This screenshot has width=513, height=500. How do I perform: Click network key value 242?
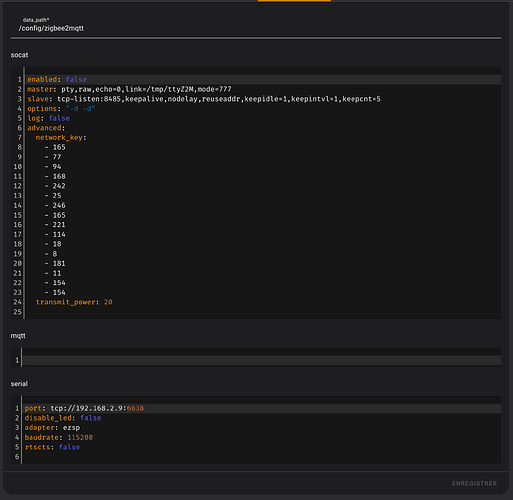point(59,186)
